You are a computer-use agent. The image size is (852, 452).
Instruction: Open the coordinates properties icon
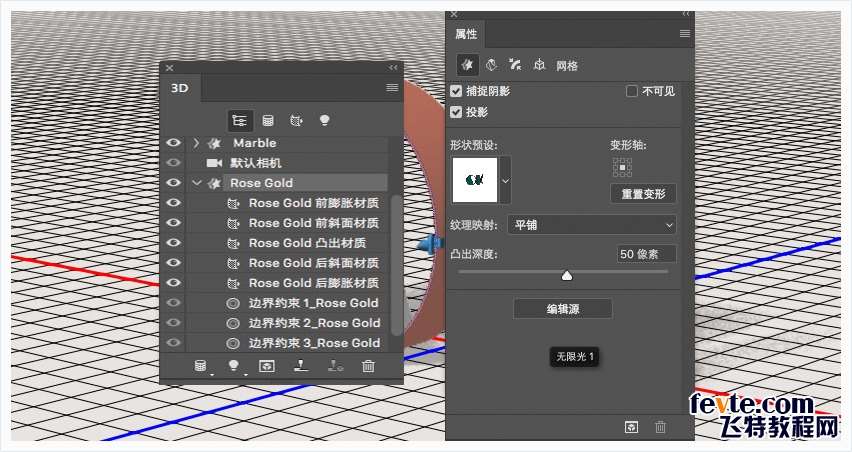[x=539, y=65]
